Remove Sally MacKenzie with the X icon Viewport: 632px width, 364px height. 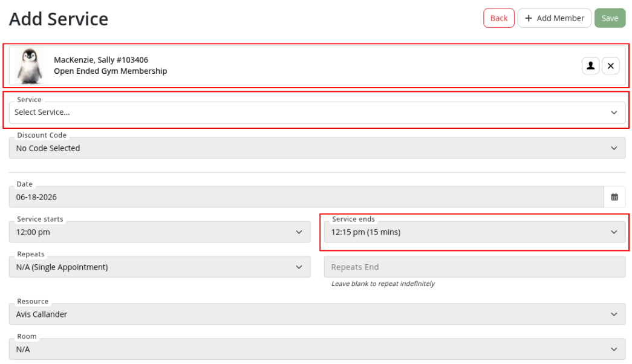[x=611, y=66]
